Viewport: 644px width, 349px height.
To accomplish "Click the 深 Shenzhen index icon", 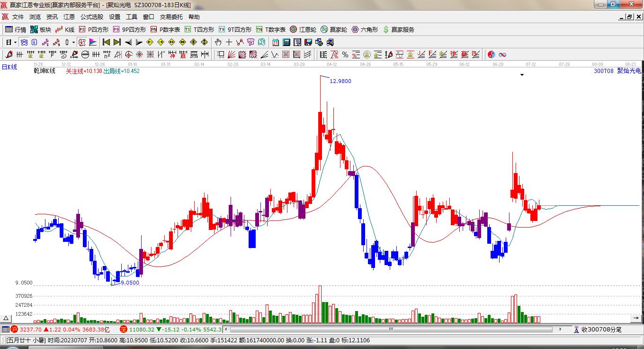I will pyautogui.click(x=124, y=329).
